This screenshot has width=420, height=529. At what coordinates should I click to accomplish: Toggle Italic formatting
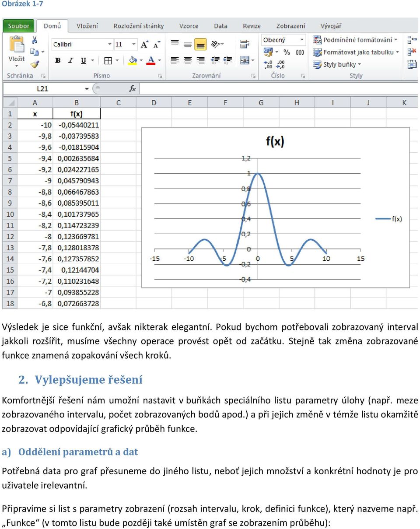coord(70,60)
